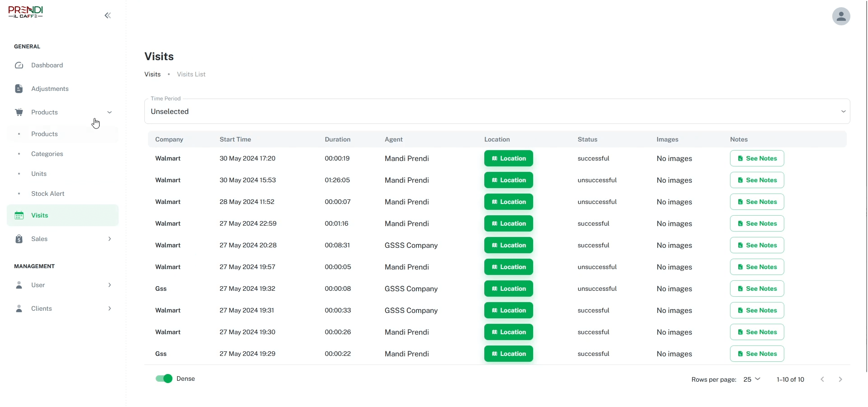
Task: Open the Time Period dropdown
Action: click(x=497, y=111)
